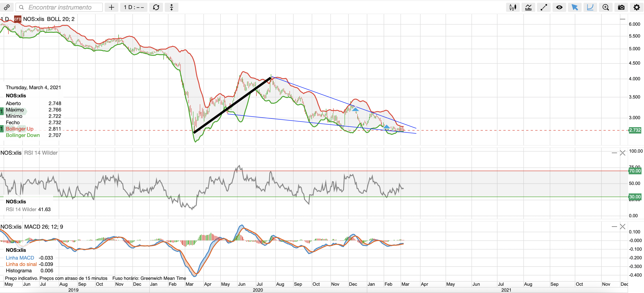Close the RSI 14 Wilder panel
Screen dimensions: 644x293
623,153
